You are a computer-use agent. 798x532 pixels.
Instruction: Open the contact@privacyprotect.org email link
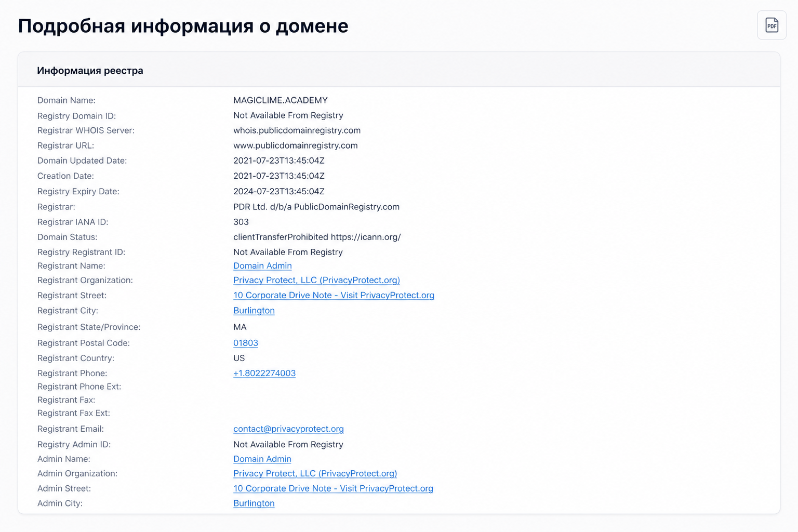point(288,429)
